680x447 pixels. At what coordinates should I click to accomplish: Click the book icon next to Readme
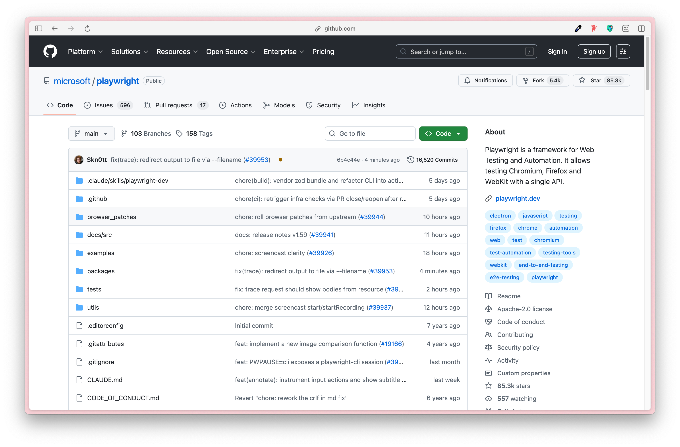tap(488, 296)
